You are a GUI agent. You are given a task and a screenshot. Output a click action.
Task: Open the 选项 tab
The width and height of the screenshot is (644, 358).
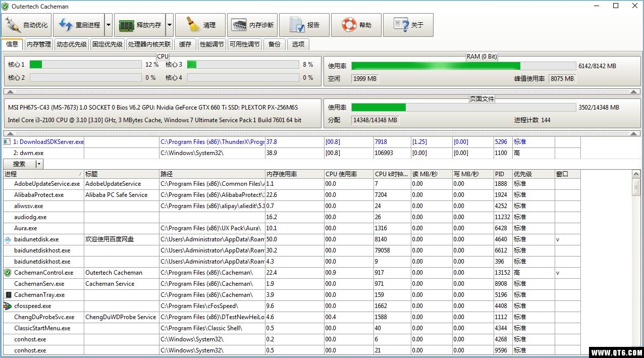point(298,44)
